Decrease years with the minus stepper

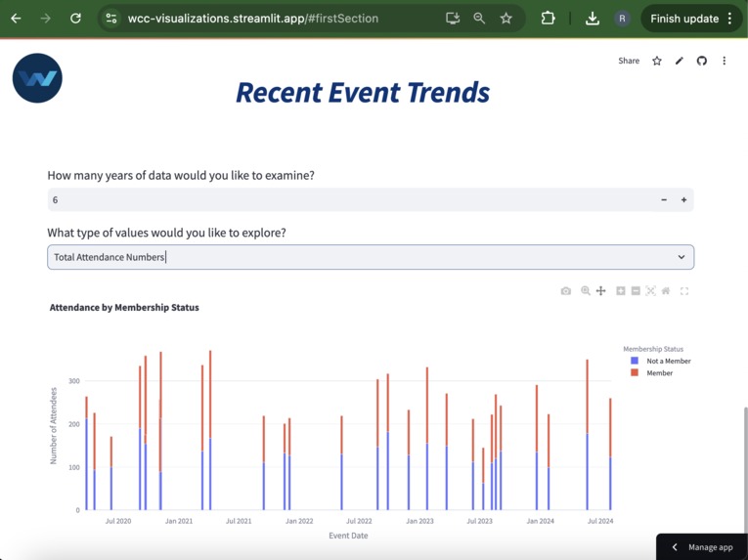[x=664, y=200]
